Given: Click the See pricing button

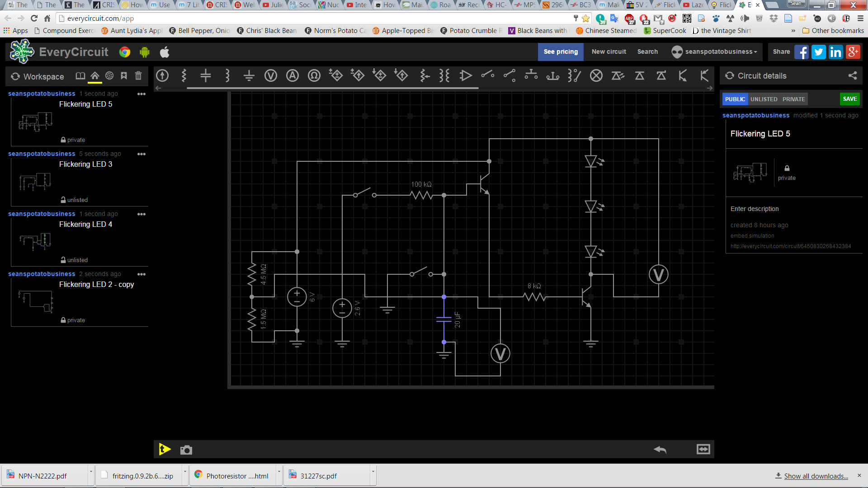Looking at the screenshot, I should [561, 52].
